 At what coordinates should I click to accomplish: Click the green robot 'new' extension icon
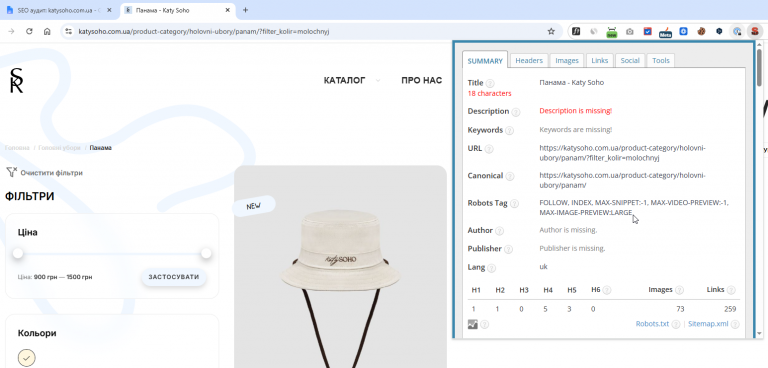click(x=611, y=32)
